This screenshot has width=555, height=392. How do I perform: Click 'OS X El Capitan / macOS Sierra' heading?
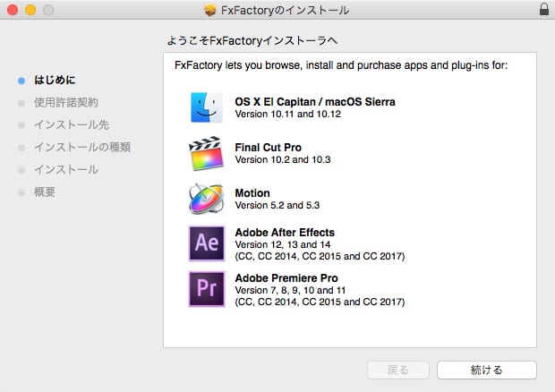click(315, 102)
